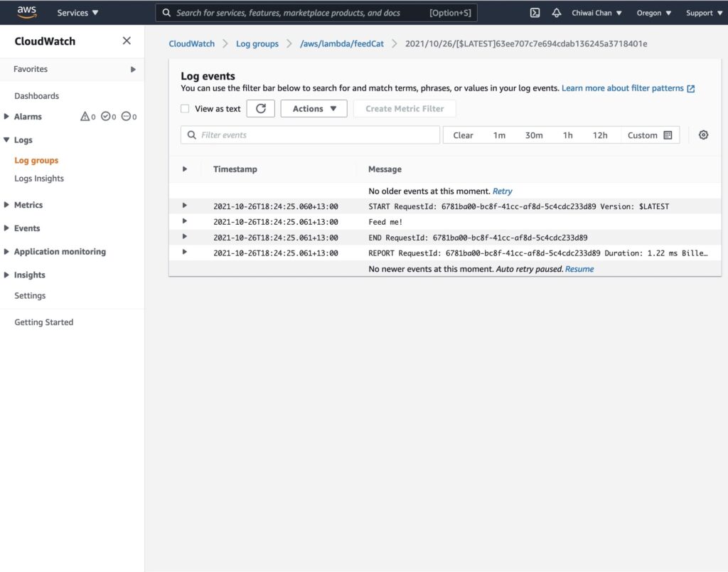The height and width of the screenshot is (572, 728).
Task: Click the Timestamp column header
Action: (x=235, y=169)
